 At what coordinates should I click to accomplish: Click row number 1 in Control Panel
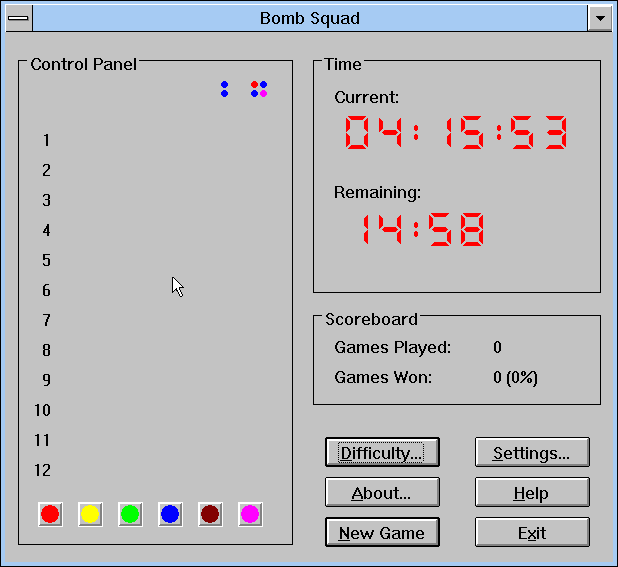point(46,141)
